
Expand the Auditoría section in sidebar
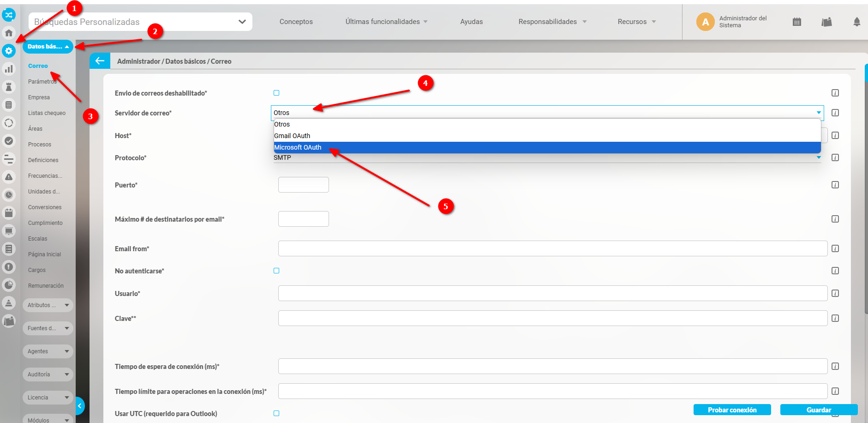(x=48, y=375)
